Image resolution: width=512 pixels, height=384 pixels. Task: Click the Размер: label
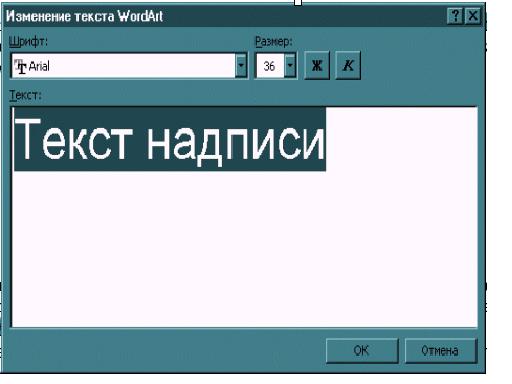(274, 42)
